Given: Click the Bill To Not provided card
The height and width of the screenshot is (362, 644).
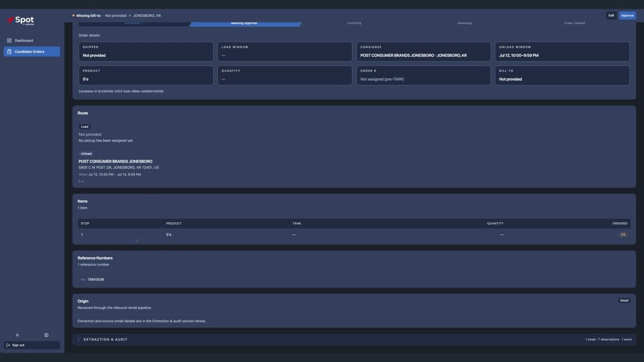Looking at the screenshot, I should [x=562, y=75].
